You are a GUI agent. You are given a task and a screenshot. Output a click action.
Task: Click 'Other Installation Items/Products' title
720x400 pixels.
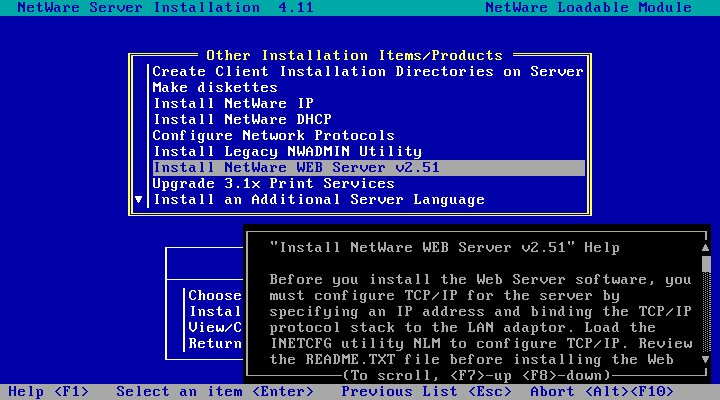354,56
